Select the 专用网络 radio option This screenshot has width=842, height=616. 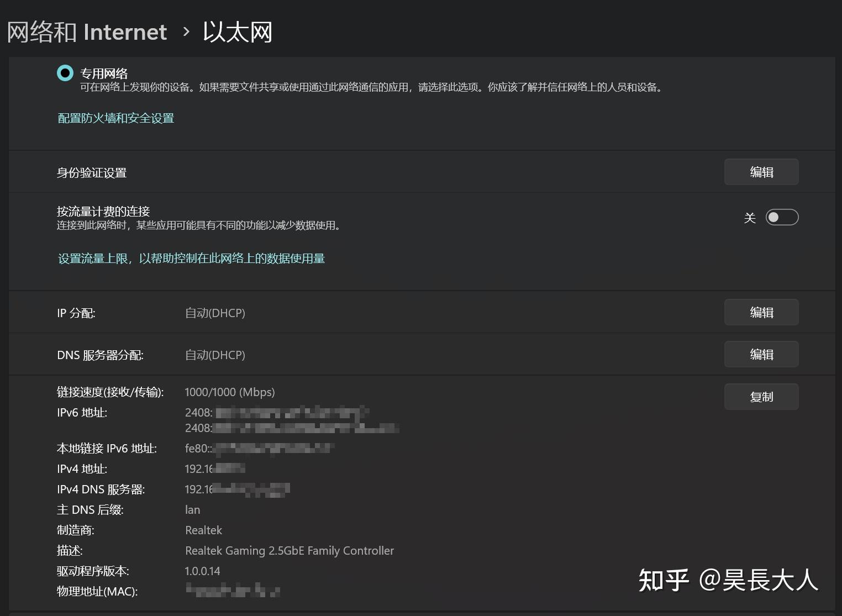coord(65,73)
